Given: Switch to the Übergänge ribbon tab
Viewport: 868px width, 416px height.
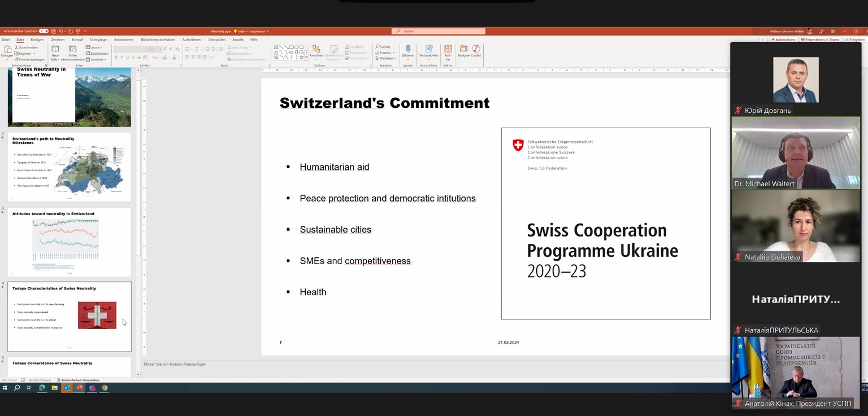Looking at the screenshot, I should (98, 40).
